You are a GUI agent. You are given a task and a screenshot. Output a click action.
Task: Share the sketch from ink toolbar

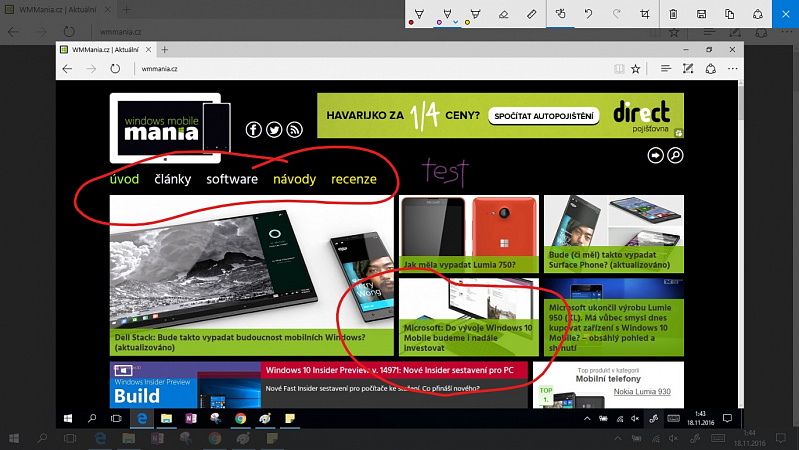758,14
